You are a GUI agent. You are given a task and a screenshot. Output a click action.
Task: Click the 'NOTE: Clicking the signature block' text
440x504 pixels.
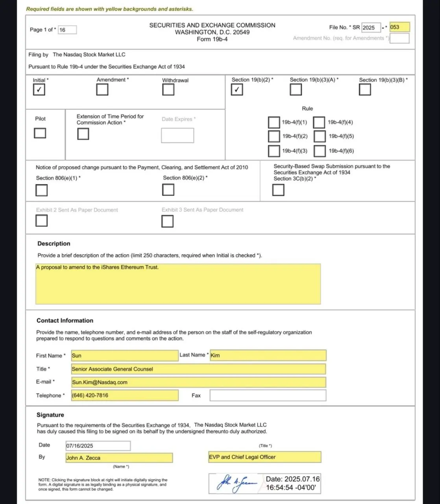(103, 485)
